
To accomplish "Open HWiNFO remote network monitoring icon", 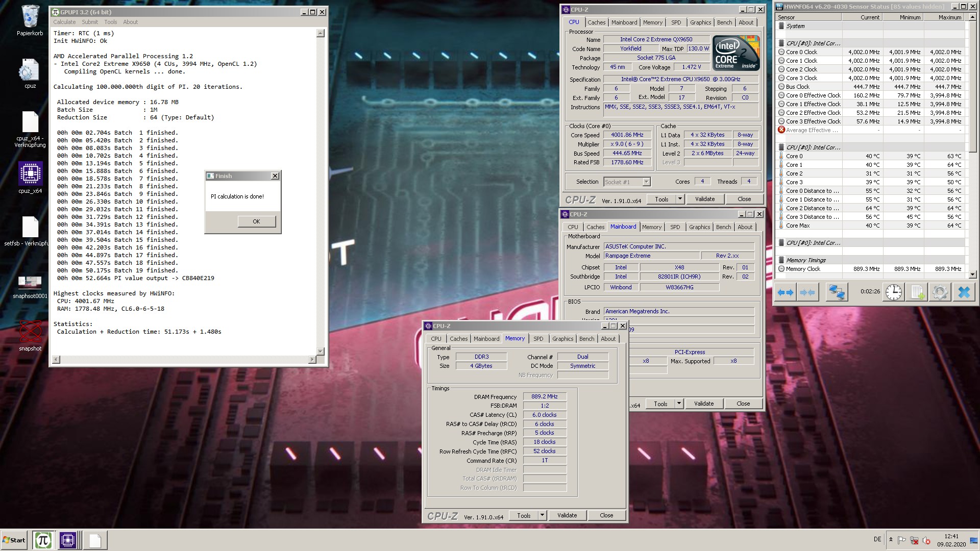I will (837, 292).
